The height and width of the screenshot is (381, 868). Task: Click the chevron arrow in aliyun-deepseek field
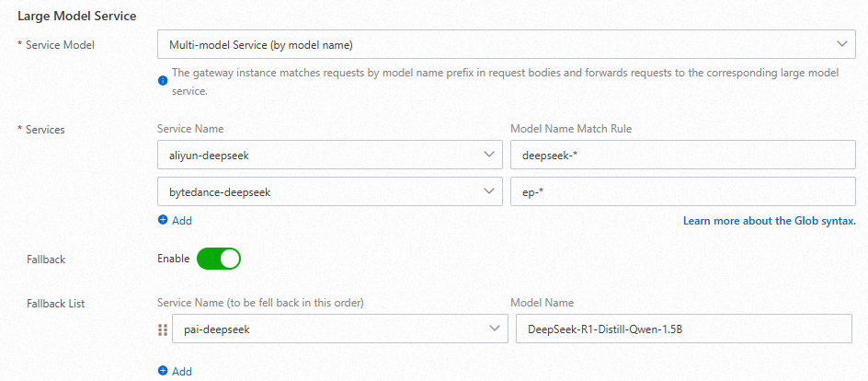click(x=490, y=156)
